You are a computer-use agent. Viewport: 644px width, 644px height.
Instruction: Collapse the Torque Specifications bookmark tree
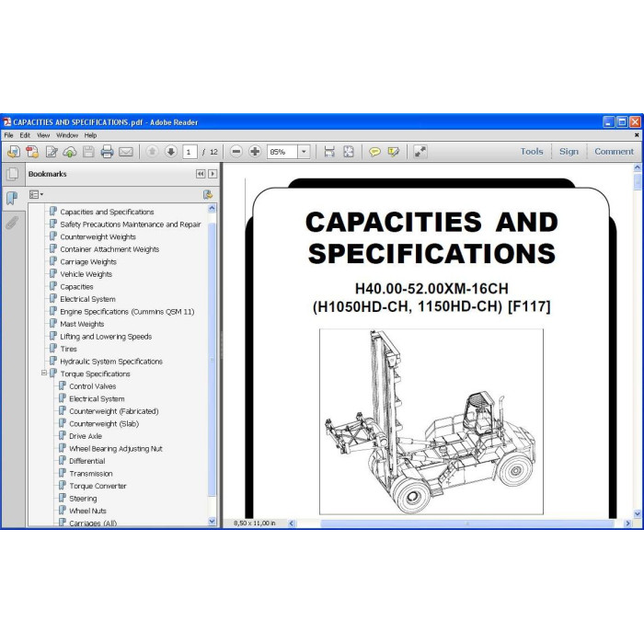(x=44, y=374)
